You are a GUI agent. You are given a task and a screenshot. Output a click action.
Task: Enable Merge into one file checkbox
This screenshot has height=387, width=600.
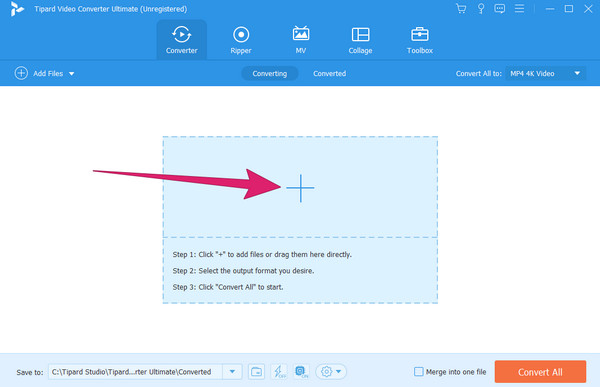click(x=419, y=372)
